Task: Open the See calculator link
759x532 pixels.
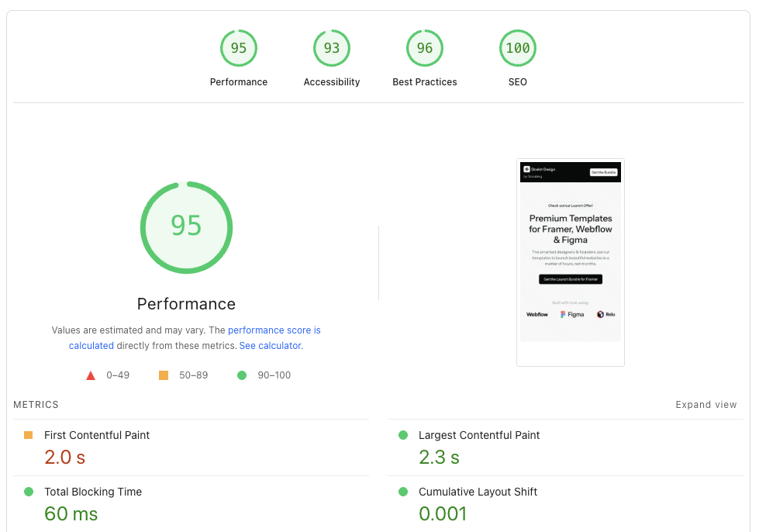Action: (x=269, y=345)
